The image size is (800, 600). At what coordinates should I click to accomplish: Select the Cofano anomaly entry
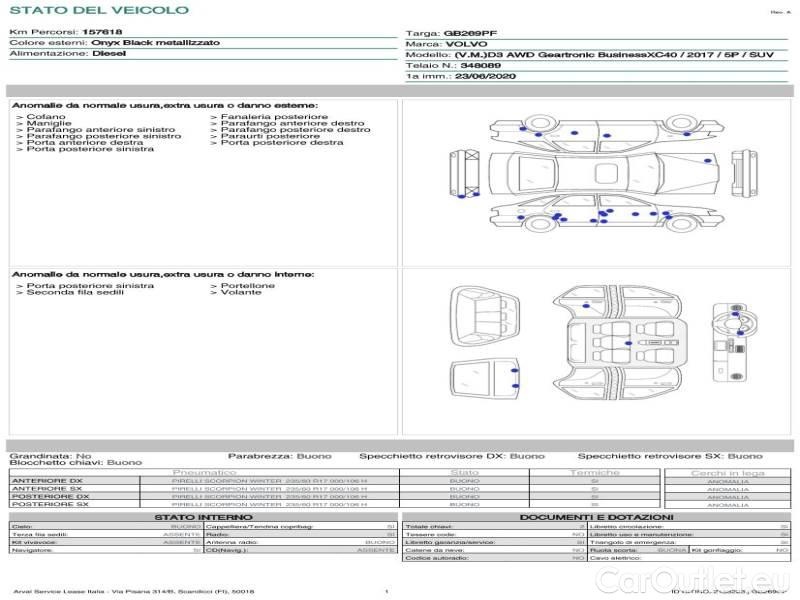[x=42, y=117]
